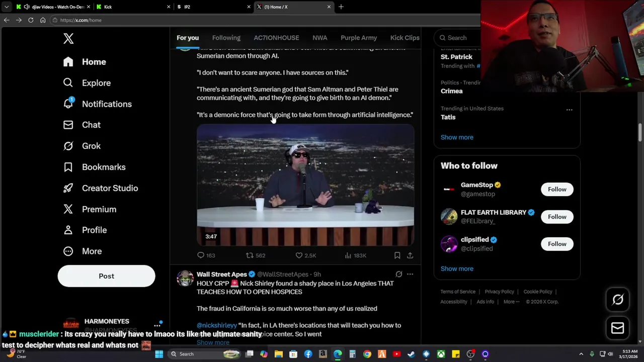Open the More sidebar menu
Image resolution: width=644 pixels, height=362 pixels.
[x=82, y=251]
